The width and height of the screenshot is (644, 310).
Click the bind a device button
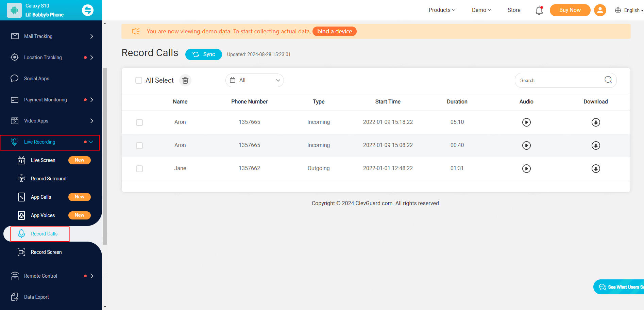pyautogui.click(x=335, y=31)
